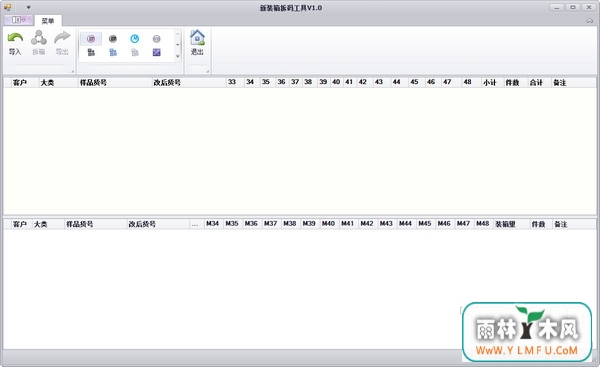Screen dimensions: 600x367
Task: Click the M45 column header
Action: coord(425,223)
